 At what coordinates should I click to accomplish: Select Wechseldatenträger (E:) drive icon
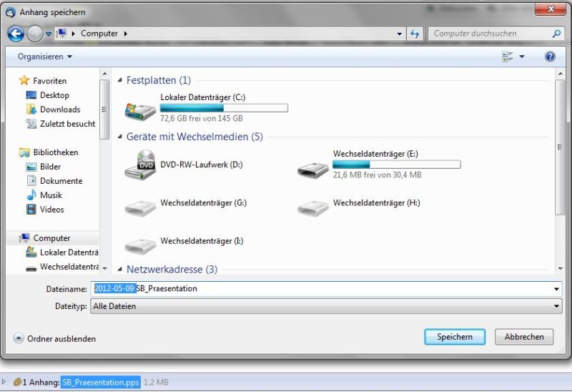tap(312, 170)
